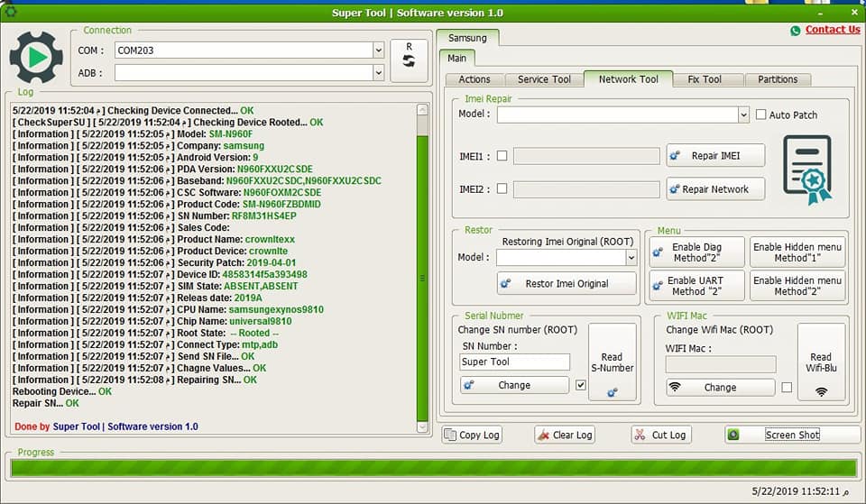The image size is (866, 504).
Task: Select the Main tab
Action: click(456, 58)
